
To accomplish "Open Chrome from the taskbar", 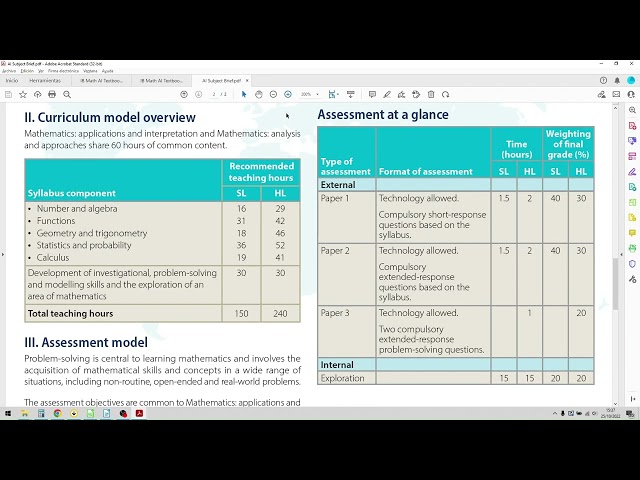I will pyautogui.click(x=58, y=413).
